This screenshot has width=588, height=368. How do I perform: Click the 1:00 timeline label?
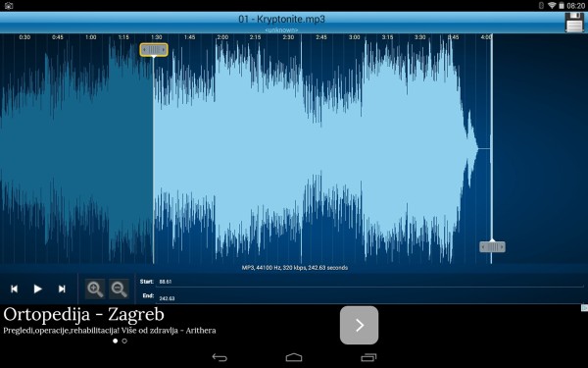[91, 37]
